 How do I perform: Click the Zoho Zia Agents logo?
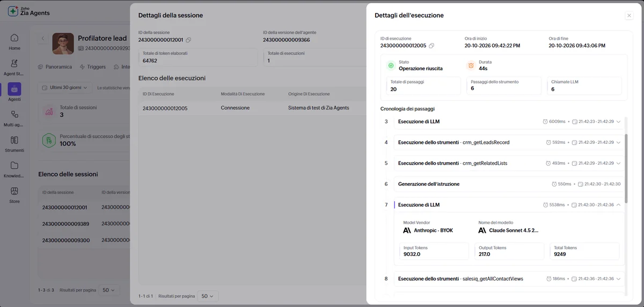tap(29, 11)
